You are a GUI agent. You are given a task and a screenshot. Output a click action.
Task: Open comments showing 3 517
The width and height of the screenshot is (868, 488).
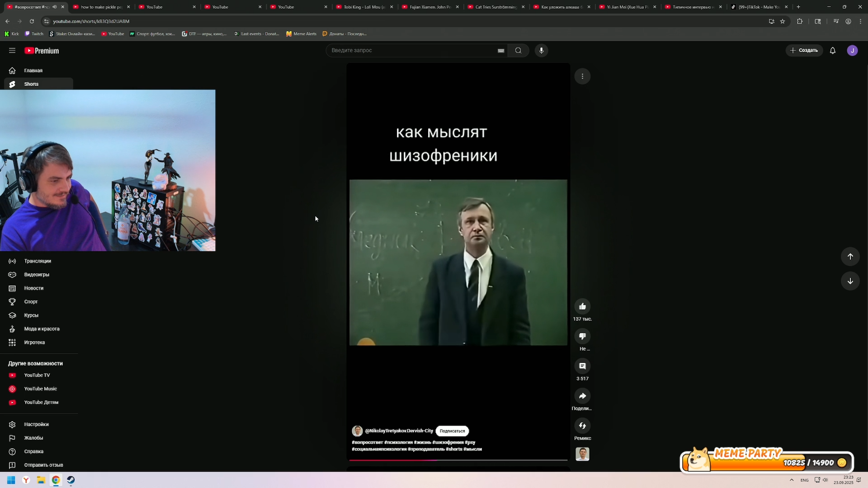tap(582, 366)
